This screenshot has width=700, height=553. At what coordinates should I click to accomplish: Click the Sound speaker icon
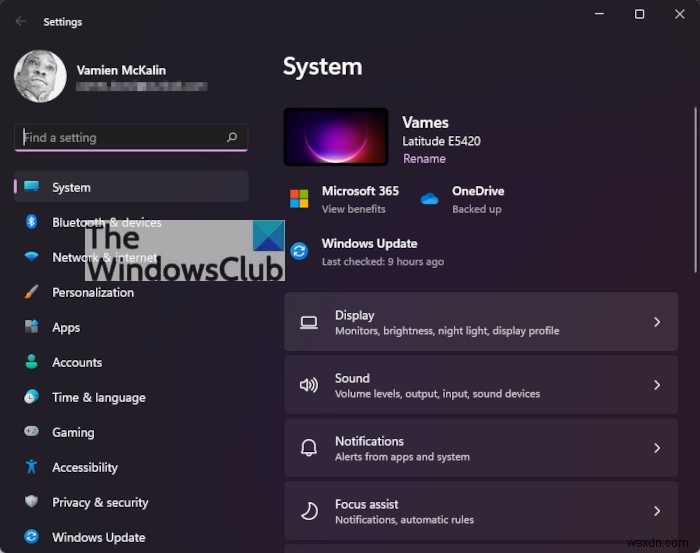pos(308,385)
